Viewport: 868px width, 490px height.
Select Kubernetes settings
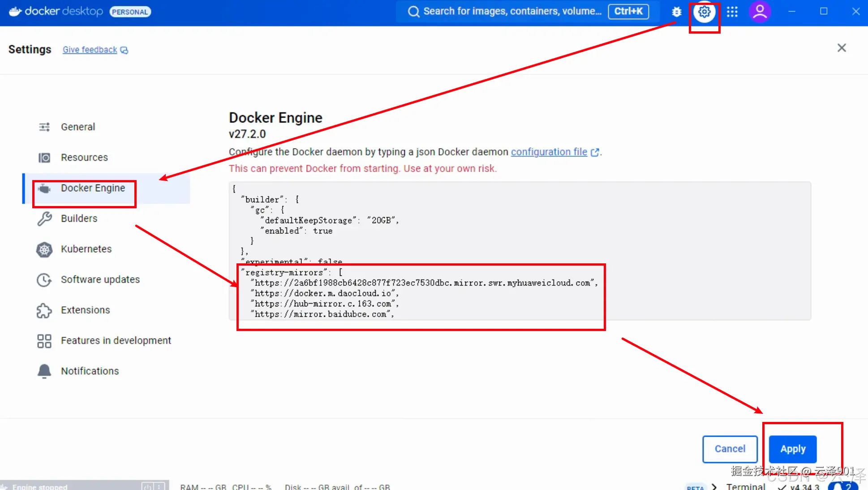86,249
